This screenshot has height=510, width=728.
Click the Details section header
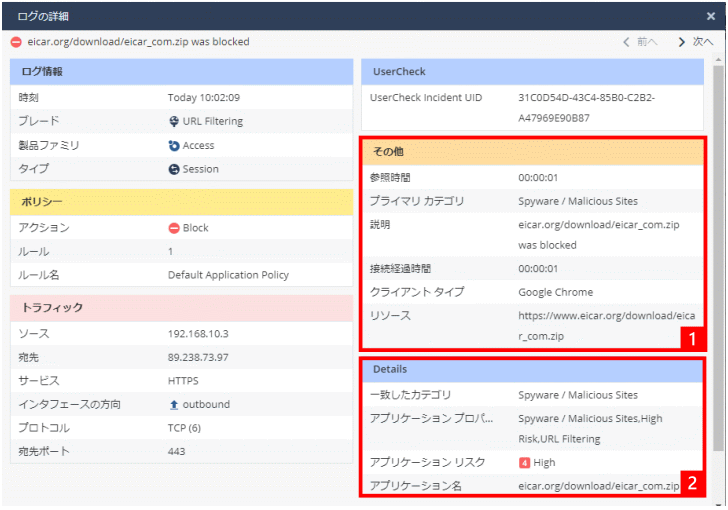point(535,369)
